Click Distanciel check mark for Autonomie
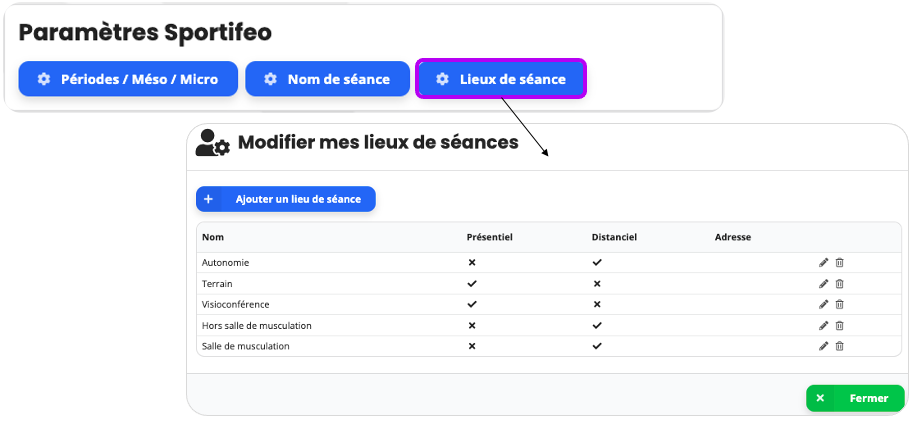Image resolution: width=913 pixels, height=421 pixels. pyautogui.click(x=597, y=263)
